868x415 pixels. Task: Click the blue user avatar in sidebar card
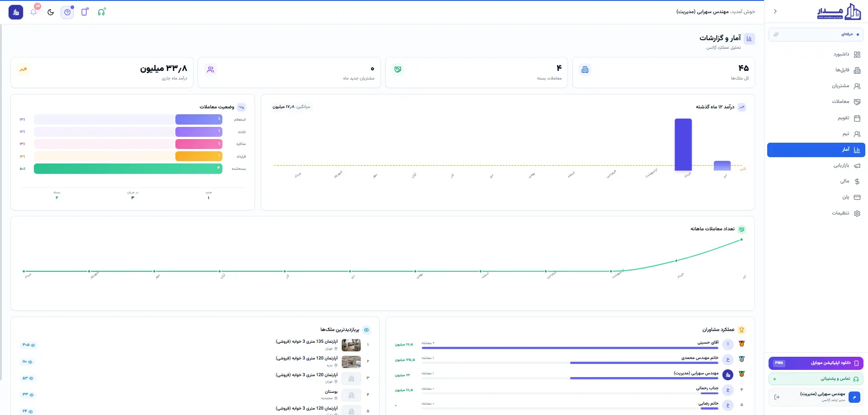[854, 397]
